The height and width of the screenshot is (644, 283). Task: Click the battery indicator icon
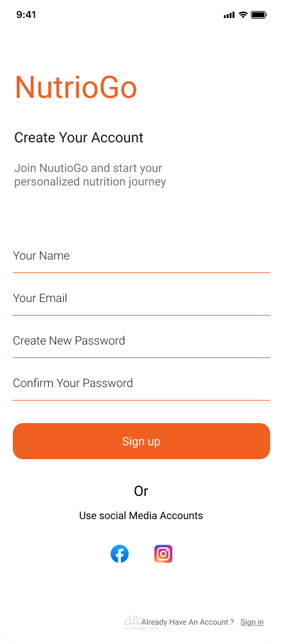pyautogui.click(x=259, y=15)
